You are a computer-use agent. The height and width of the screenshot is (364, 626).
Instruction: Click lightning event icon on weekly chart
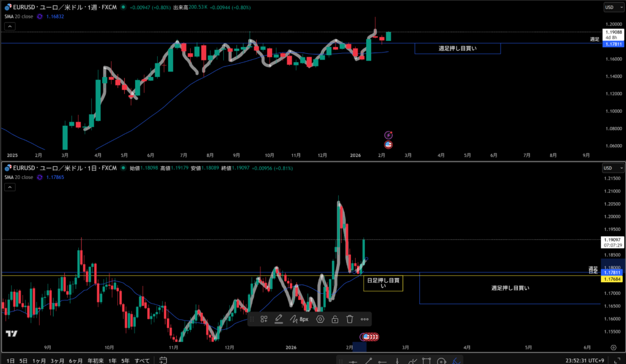point(388,135)
